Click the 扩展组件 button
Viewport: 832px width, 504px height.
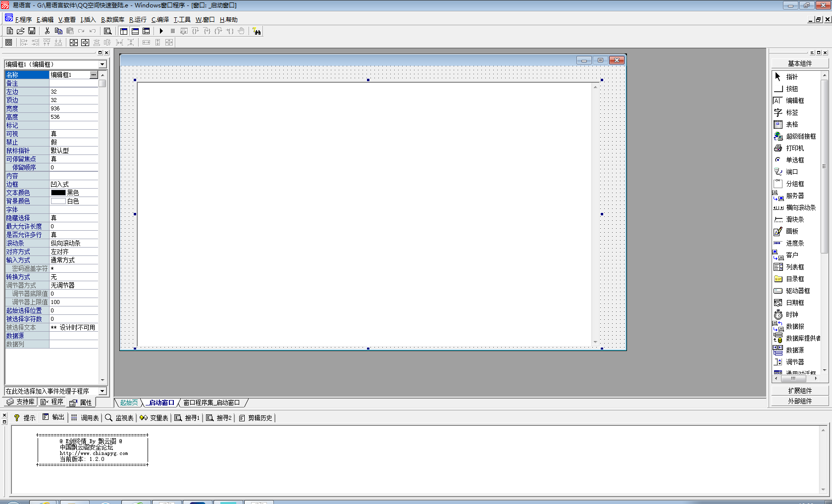click(800, 391)
